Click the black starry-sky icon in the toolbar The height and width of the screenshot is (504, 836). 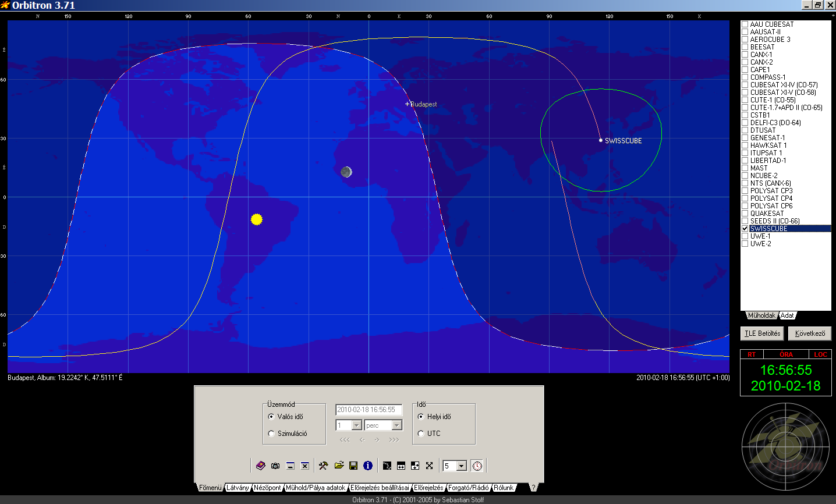click(387, 466)
